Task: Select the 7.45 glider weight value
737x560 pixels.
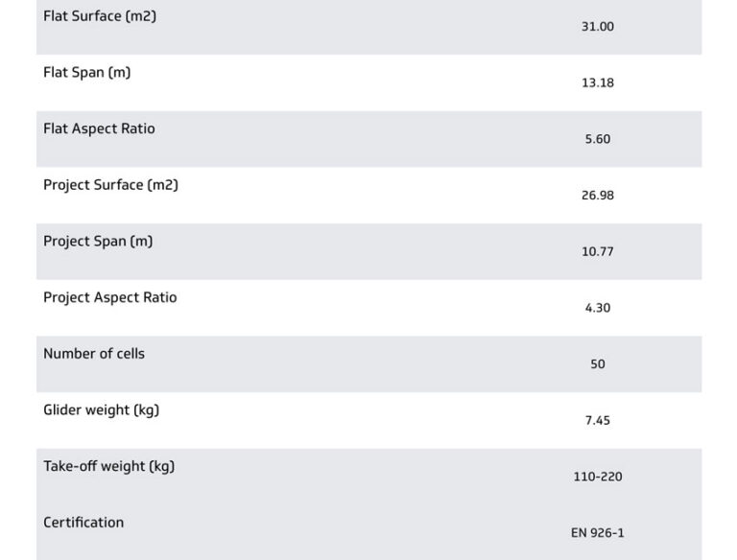Action: click(x=597, y=420)
